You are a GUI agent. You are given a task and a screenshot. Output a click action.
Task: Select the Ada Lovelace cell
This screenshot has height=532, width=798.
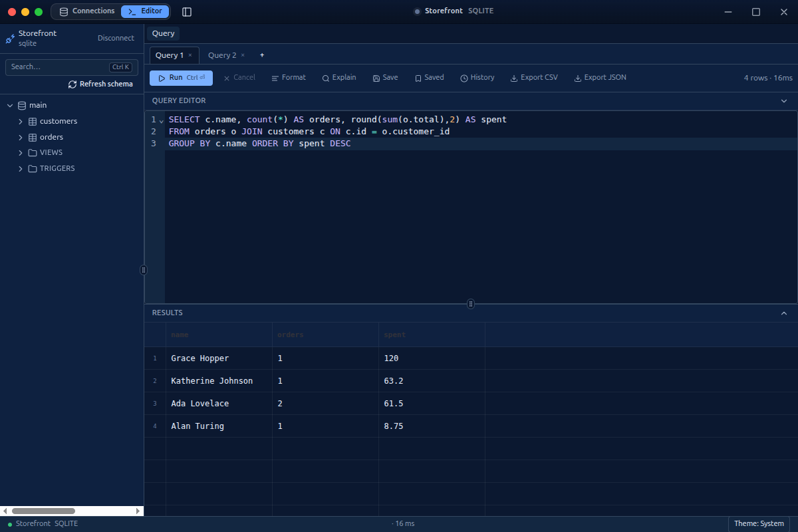pyautogui.click(x=219, y=404)
